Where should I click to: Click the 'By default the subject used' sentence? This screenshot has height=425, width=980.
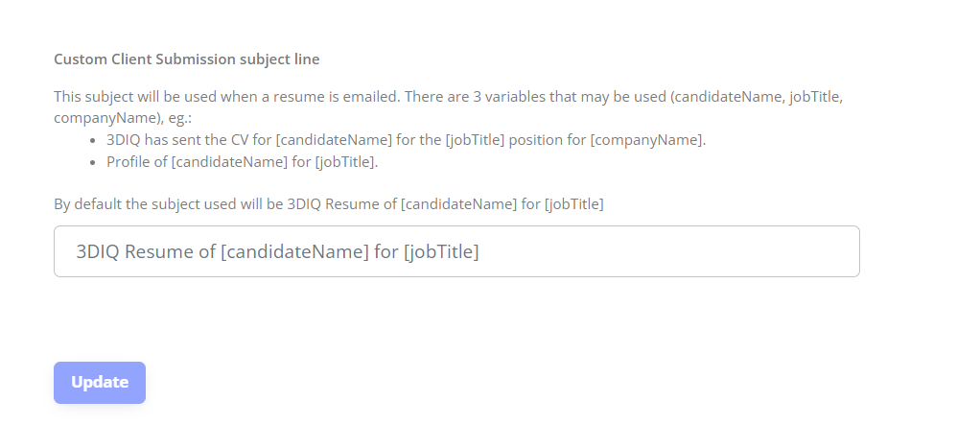pyautogui.click(x=329, y=204)
